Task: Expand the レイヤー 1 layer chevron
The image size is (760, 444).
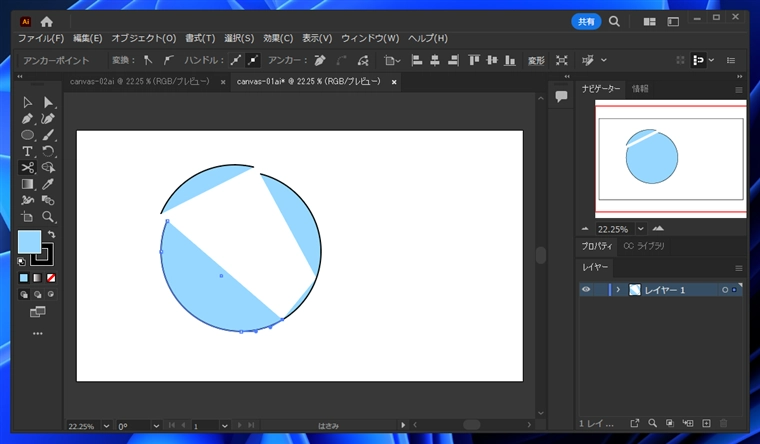Action: [x=618, y=290]
